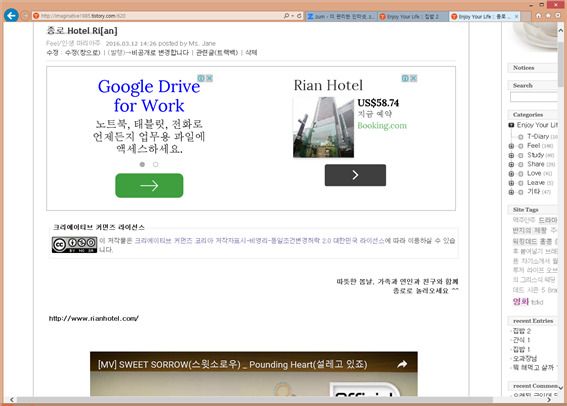Click the 영화 site tag

click(521, 302)
